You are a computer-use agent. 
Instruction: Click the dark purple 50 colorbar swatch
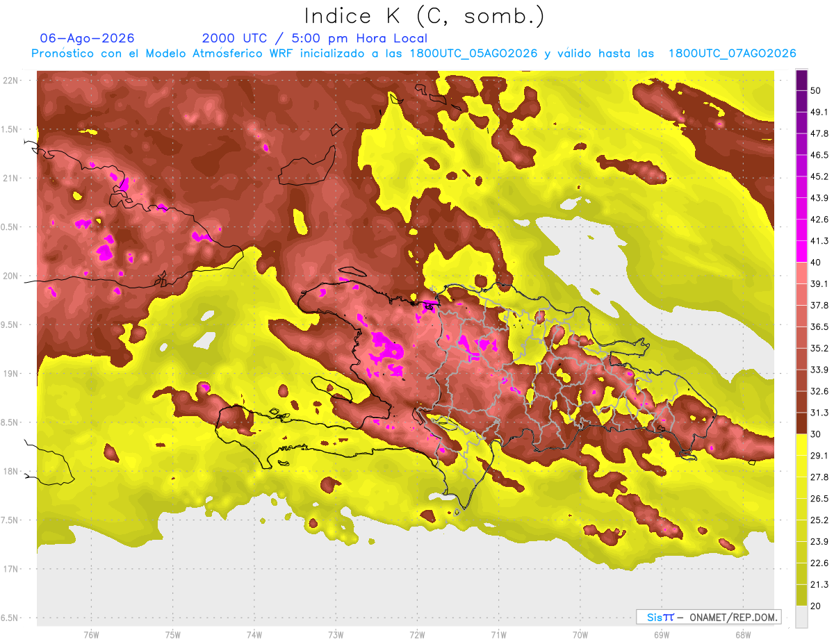click(801, 80)
